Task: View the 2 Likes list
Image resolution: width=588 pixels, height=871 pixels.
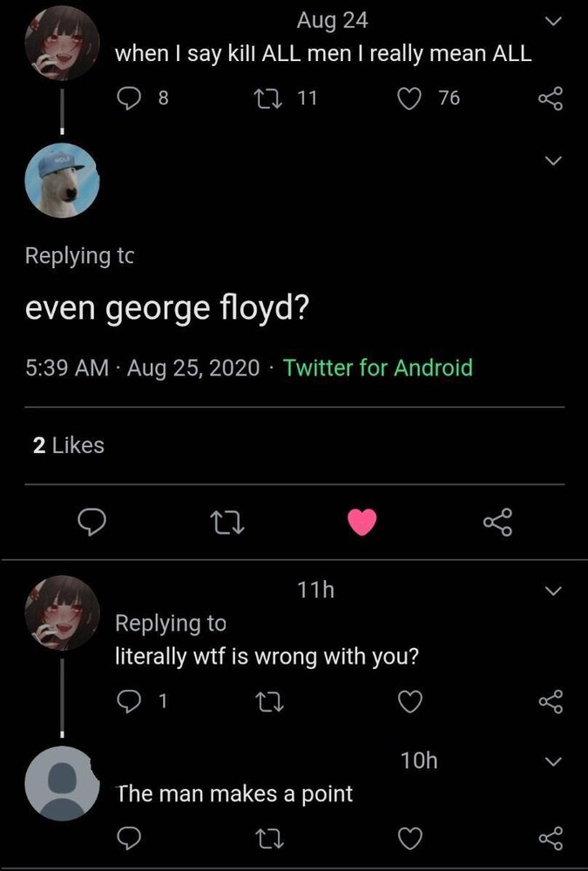Action: click(x=67, y=445)
